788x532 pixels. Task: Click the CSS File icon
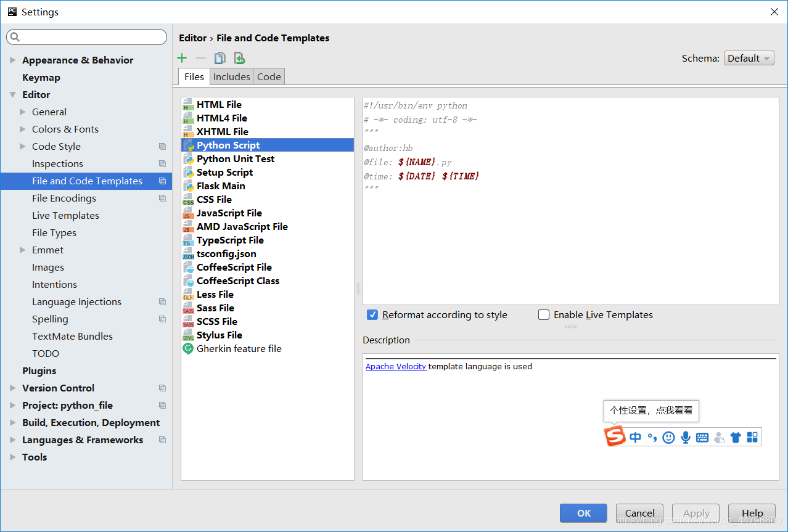(x=188, y=200)
